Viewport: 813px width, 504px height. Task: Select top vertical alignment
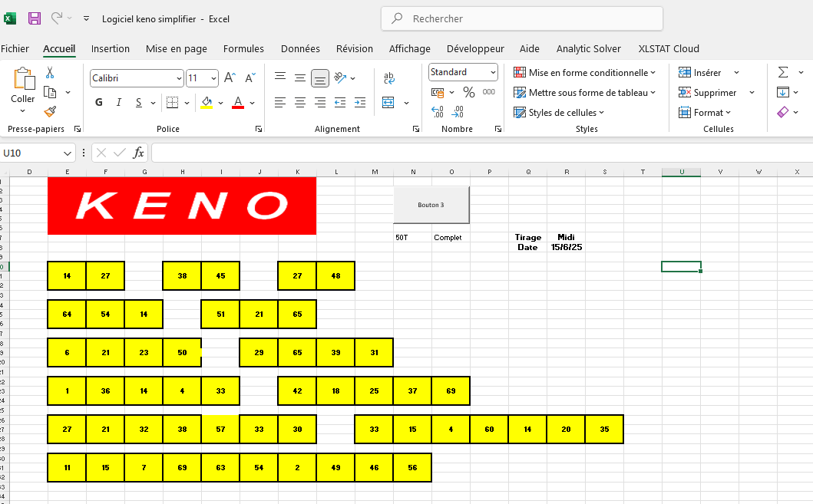[x=280, y=77]
